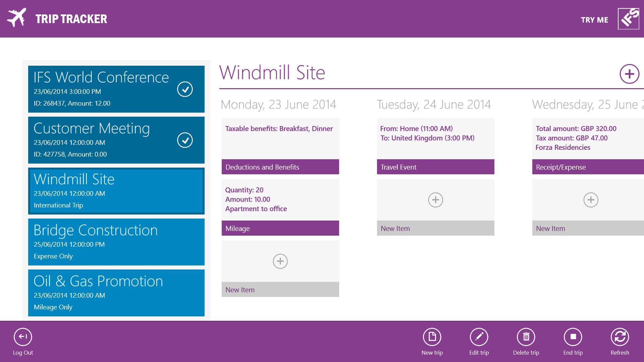Open the Mileage item card
The height and width of the screenshot is (362, 644).
[x=280, y=207]
